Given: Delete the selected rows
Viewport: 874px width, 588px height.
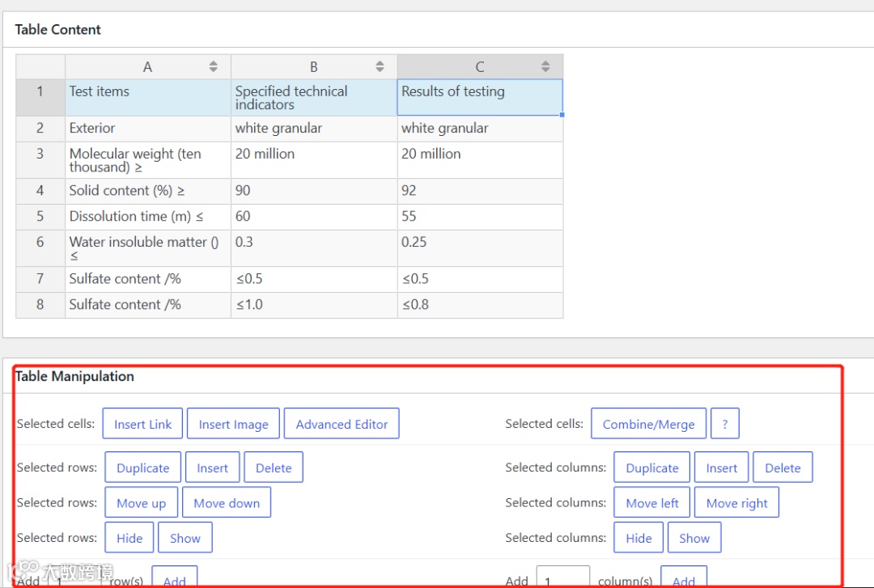Looking at the screenshot, I should tap(274, 467).
